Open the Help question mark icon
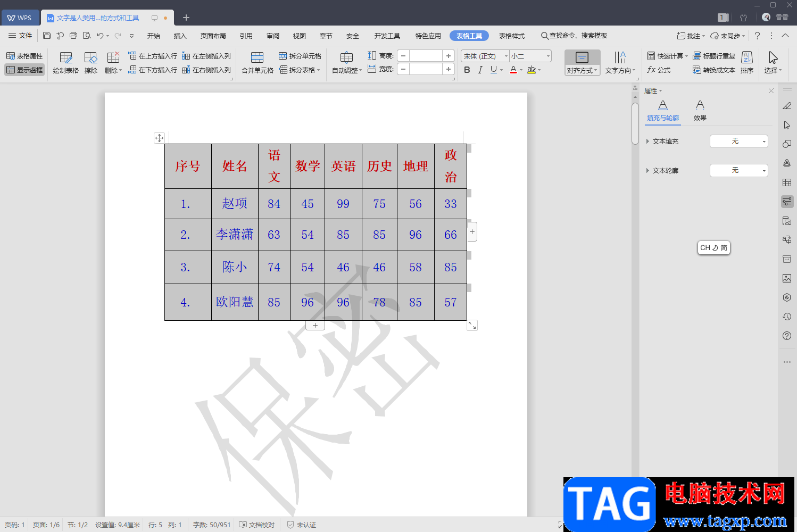The image size is (797, 532). point(757,36)
